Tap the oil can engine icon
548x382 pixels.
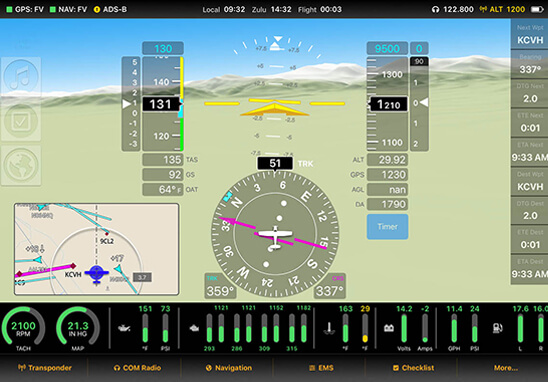[124, 328]
